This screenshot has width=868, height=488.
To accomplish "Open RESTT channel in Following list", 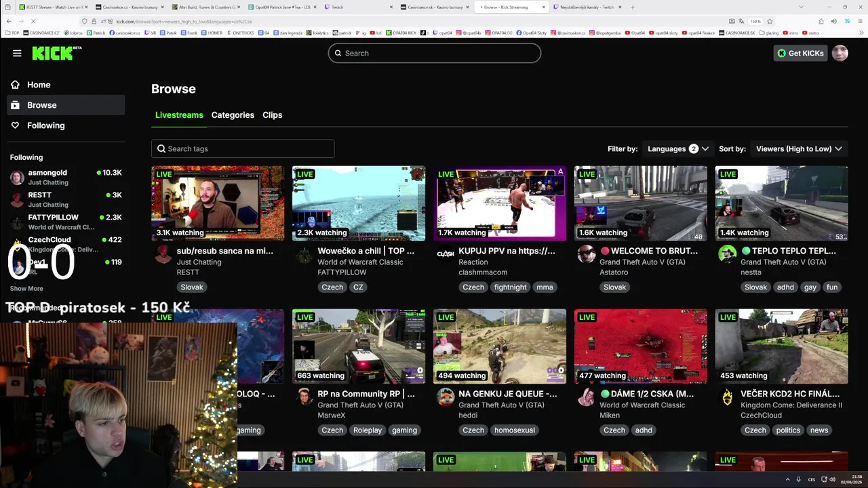I will tap(66, 199).
